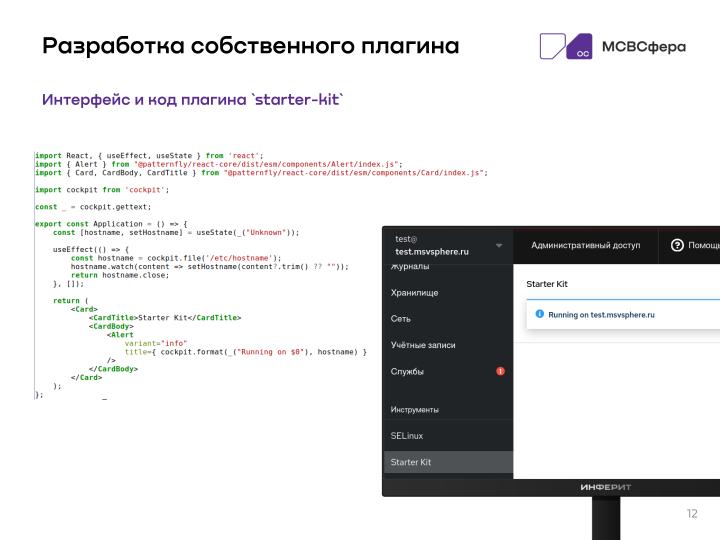Click the blue info icon in the alert
Viewport: 720px width, 540px height.
(x=540, y=314)
